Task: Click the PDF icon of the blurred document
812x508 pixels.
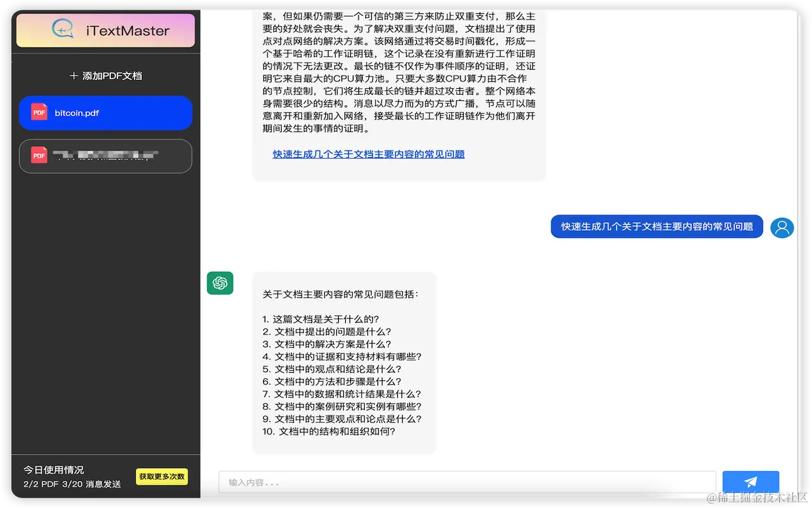Action: 39,155
